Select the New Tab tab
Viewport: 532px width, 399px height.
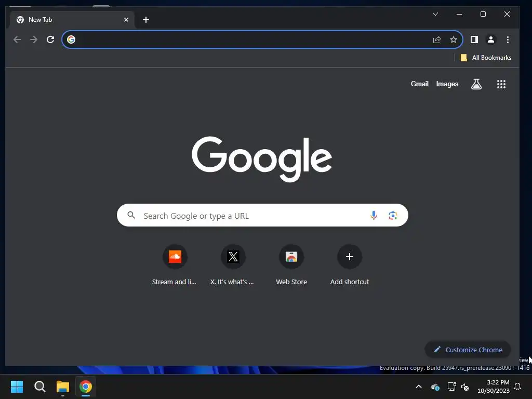[x=72, y=20]
